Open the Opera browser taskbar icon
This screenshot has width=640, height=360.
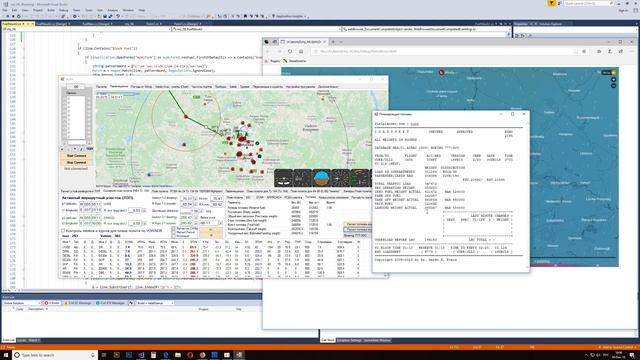coord(190,355)
